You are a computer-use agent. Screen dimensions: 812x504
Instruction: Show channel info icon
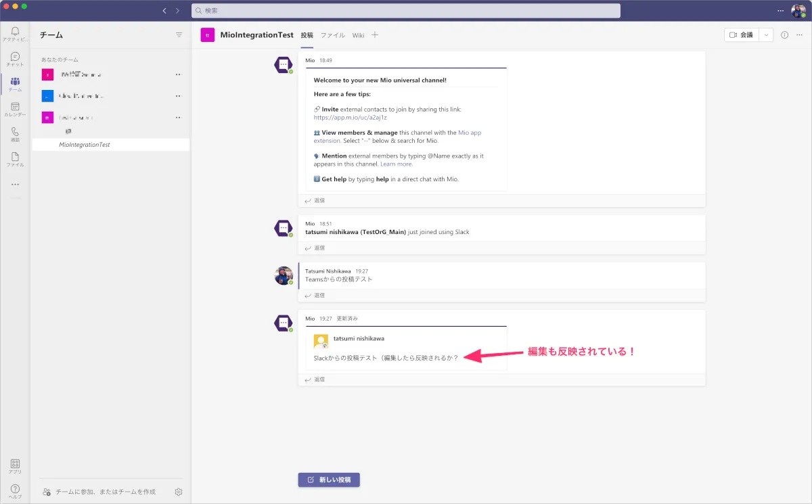[784, 35]
